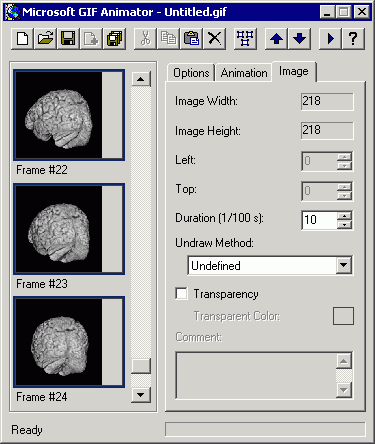Click Comment box scroll up arrow
Screen dimensions: 375x444
pyautogui.click(x=344, y=361)
